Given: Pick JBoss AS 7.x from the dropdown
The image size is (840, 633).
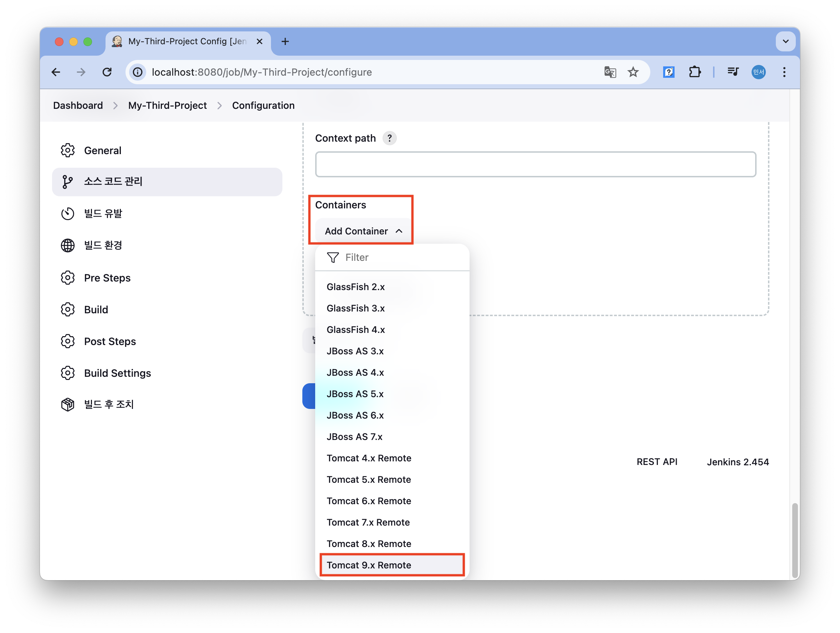Looking at the screenshot, I should point(354,437).
